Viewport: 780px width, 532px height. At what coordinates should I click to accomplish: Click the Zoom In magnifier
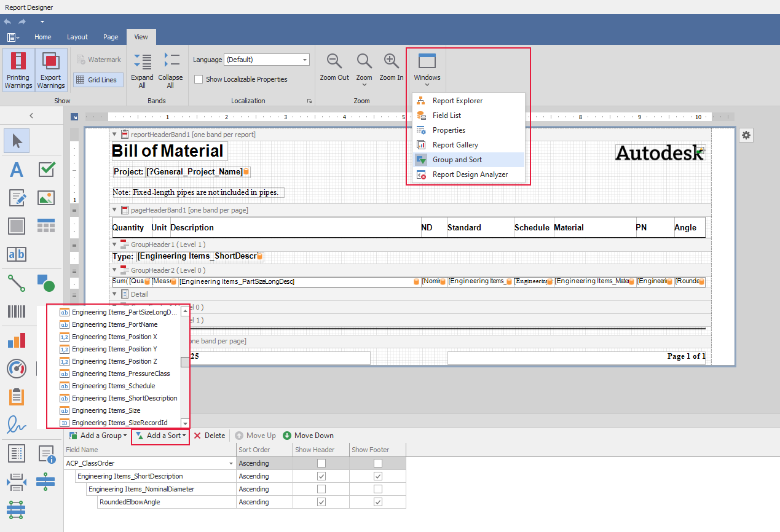(x=392, y=68)
